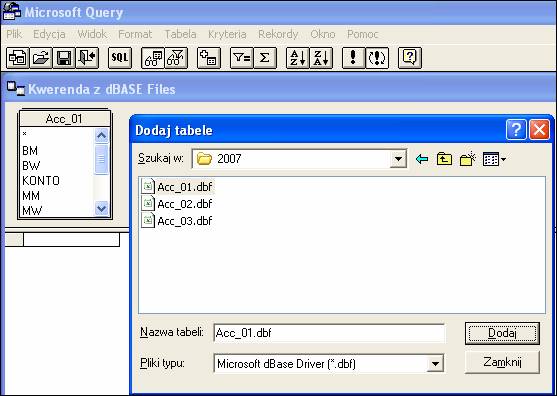
Task: Return data with the door exit icon
Action: pyautogui.click(x=87, y=58)
